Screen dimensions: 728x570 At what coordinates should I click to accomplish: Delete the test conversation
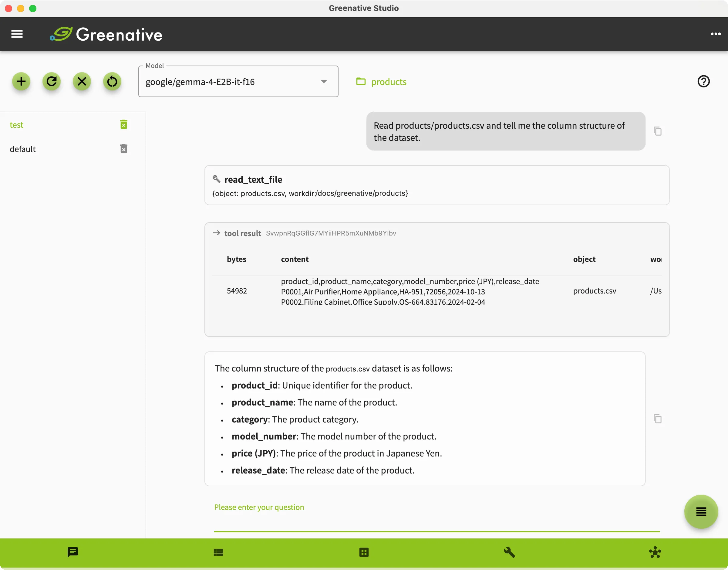(124, 124)
